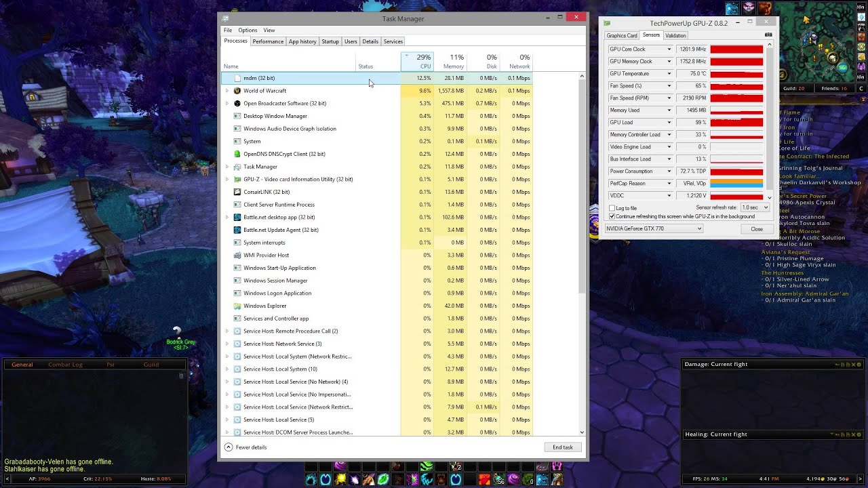Viewport: 868px width, 488px height.
Task: Click the Fan Speed (RPM) sensor graph
Action: (x=736, y=98)
